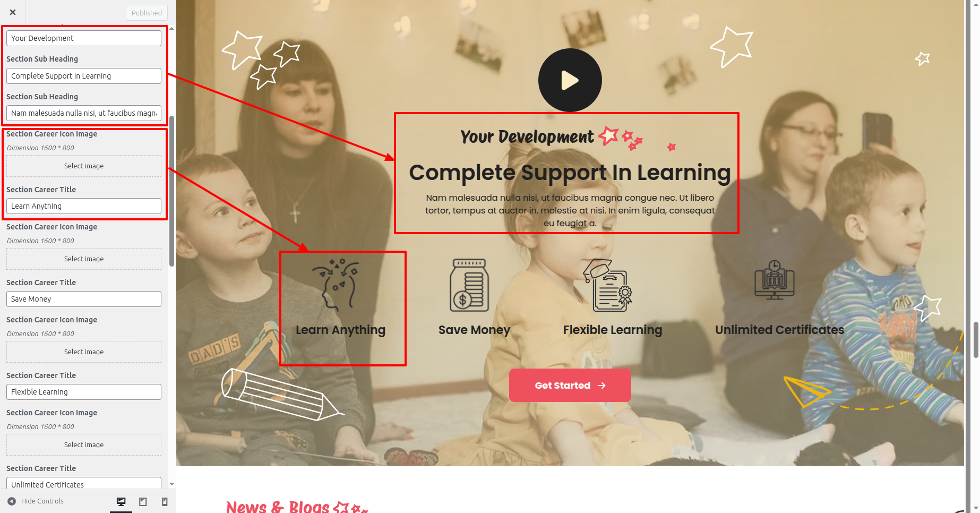Click the Published button
The height and width of the screenshot is (513, 980).
tap(147, 13)
